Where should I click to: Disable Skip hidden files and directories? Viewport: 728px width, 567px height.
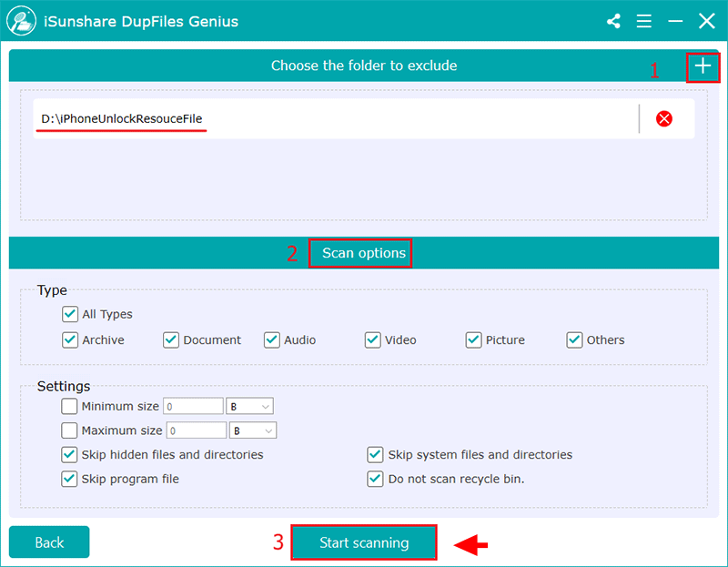pyautogui.click(x=69, y=454)
